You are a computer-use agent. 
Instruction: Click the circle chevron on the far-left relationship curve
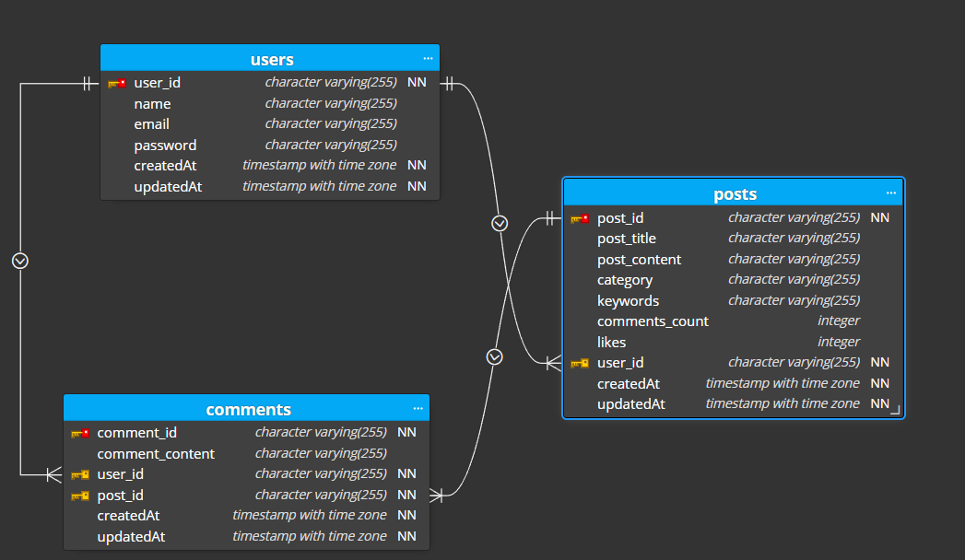coord(20,261)
